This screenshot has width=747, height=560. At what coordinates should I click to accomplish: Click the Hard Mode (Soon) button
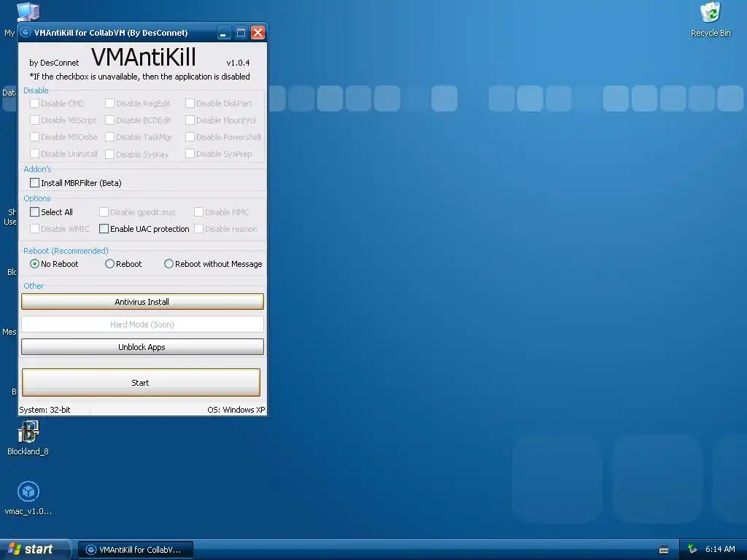(x=142, y=324)
